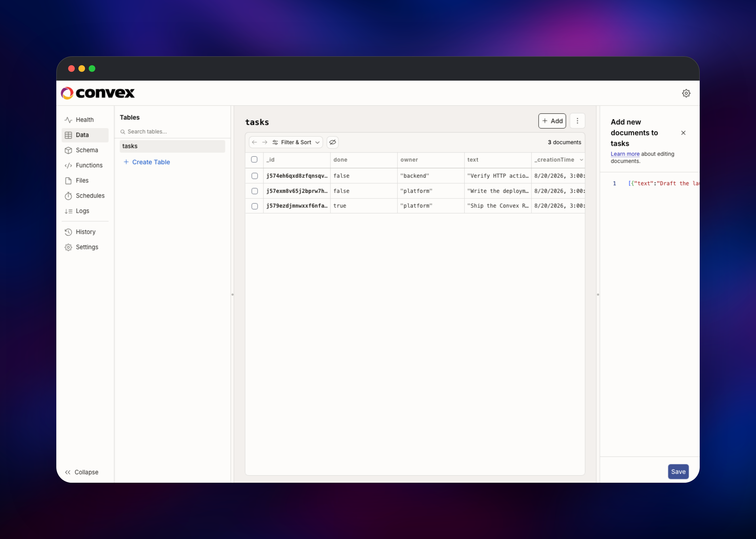Go to the Schema section
Viewport: 756px width, 539px height.
tap(85, 150)
